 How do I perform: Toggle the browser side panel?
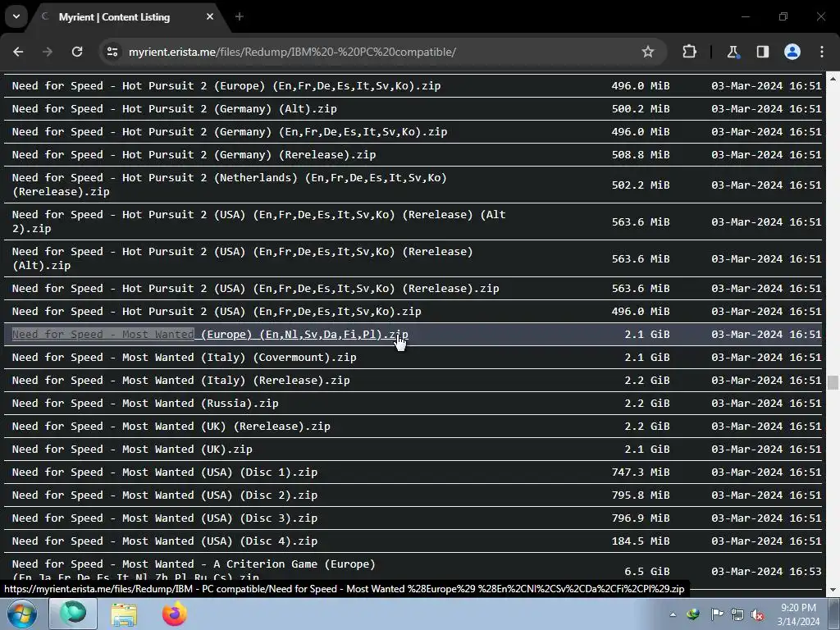click(x=762, y=52)
